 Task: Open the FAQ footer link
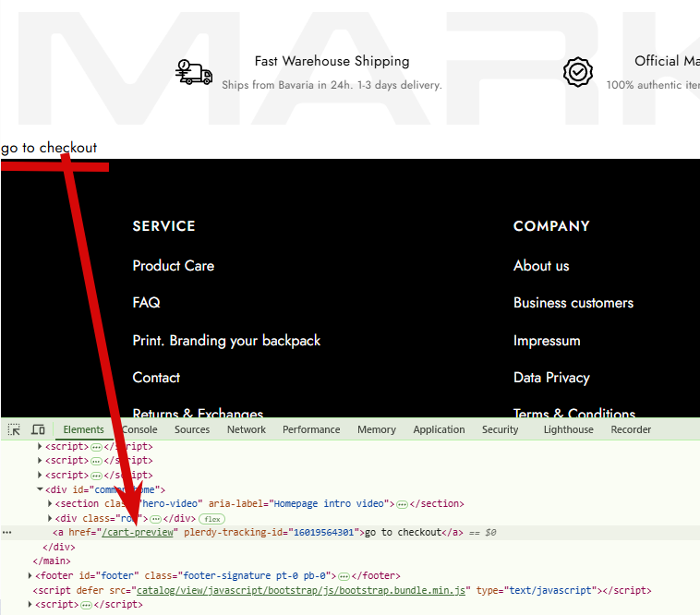coord(146,303)
